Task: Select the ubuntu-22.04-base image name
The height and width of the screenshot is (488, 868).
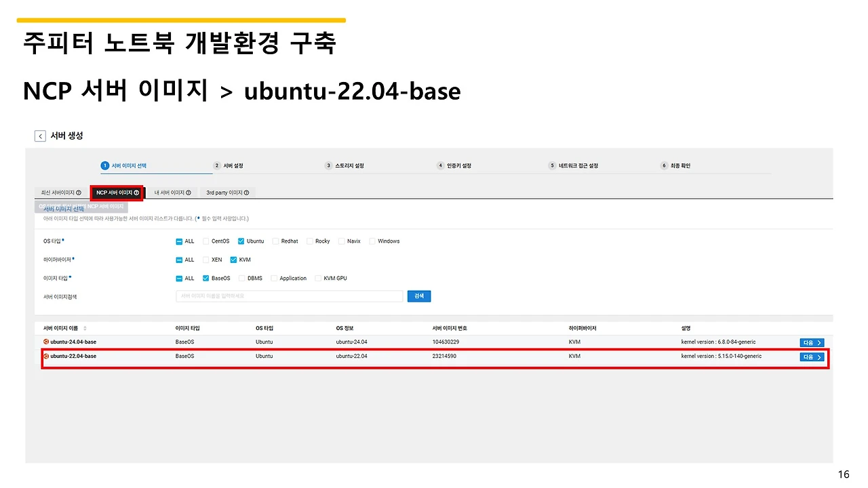Action: click(x=73, y=356)
